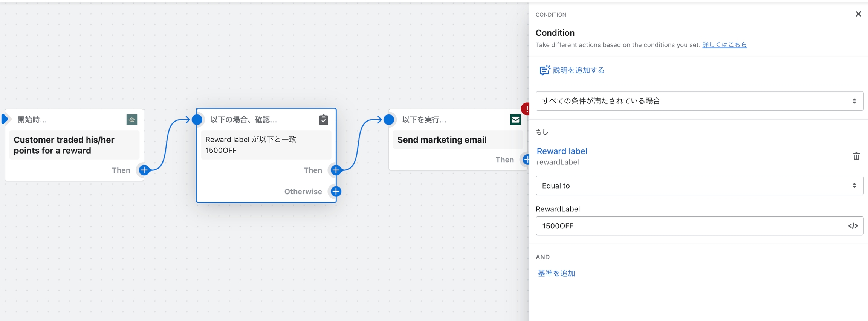Click 基準を追加 to add criteria
Screen dimensions: 868x321
click(x=556, y=274)
